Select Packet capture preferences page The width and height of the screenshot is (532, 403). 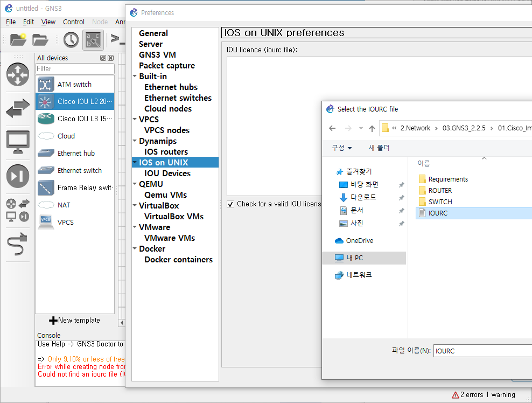167,66
